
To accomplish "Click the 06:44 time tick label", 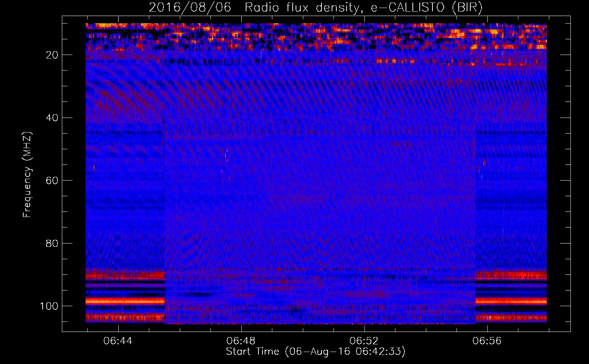I will [118, 341].
